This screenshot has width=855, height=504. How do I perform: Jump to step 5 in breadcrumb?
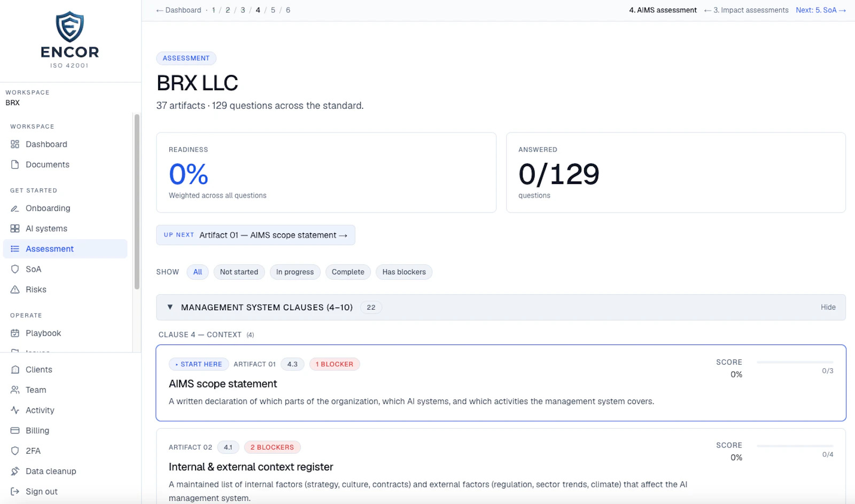[273, 10]
